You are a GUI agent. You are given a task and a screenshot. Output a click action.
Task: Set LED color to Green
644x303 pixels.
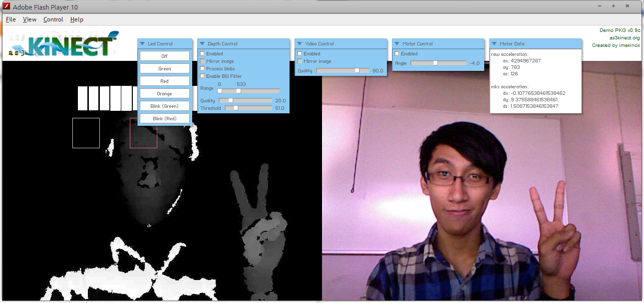coord(164,68)
